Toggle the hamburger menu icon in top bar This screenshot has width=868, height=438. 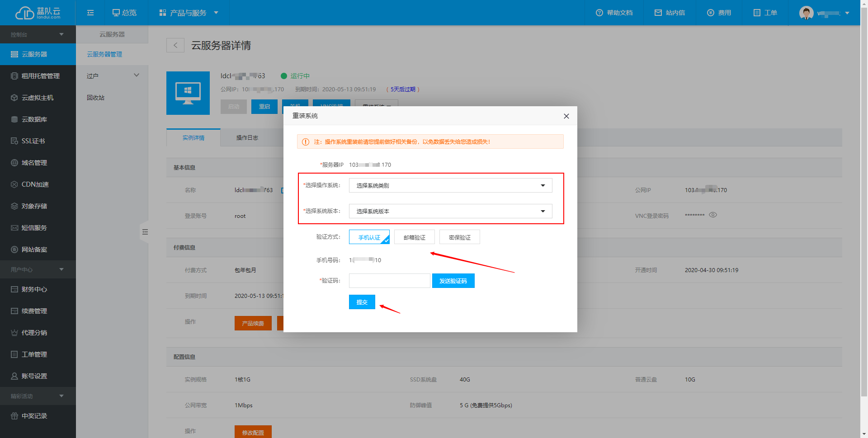90,13
